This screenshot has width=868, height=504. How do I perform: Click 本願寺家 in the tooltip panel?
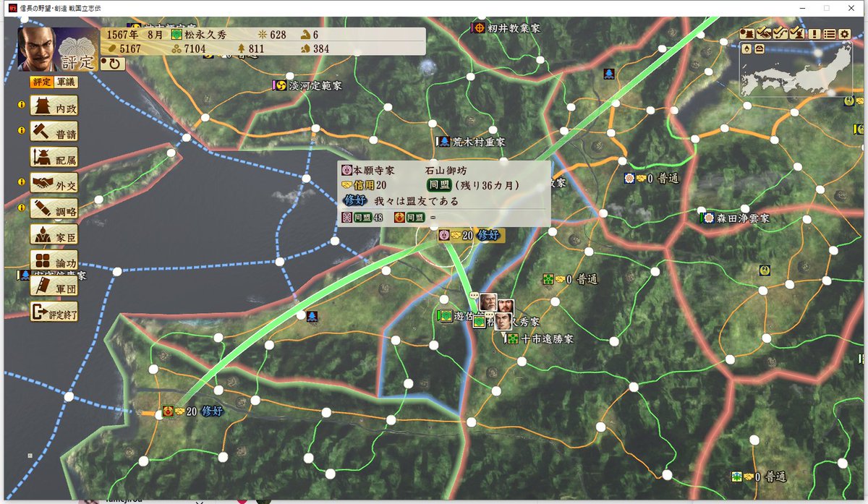373,171
